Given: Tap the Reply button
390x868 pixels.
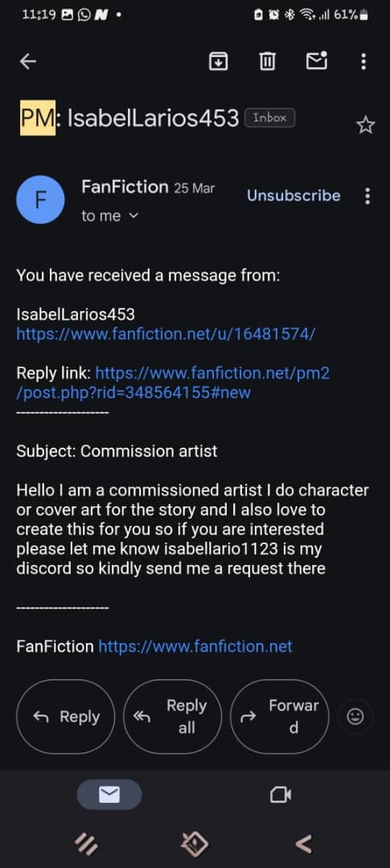Looking at the screenshot, I should point(66,717).
